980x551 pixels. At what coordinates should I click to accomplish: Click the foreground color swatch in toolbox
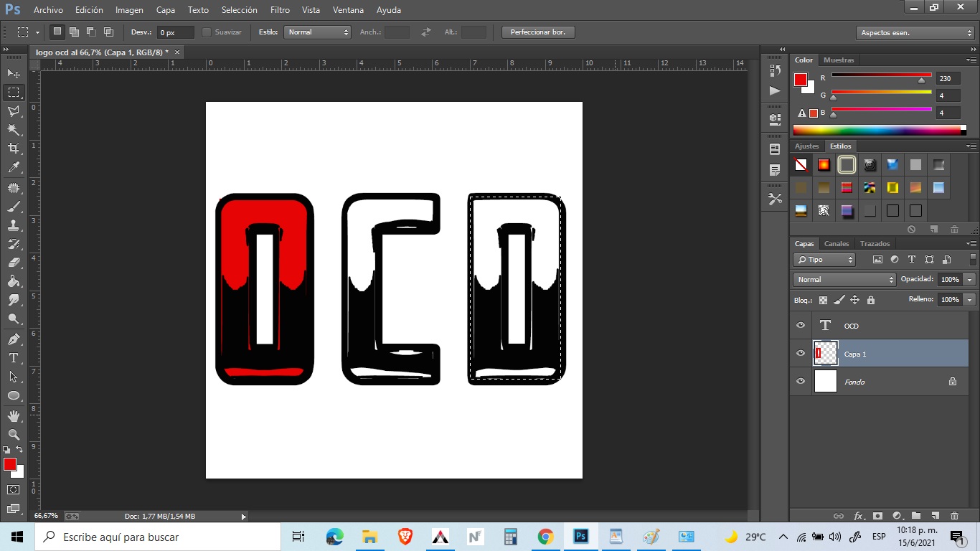tap(9, 464)
